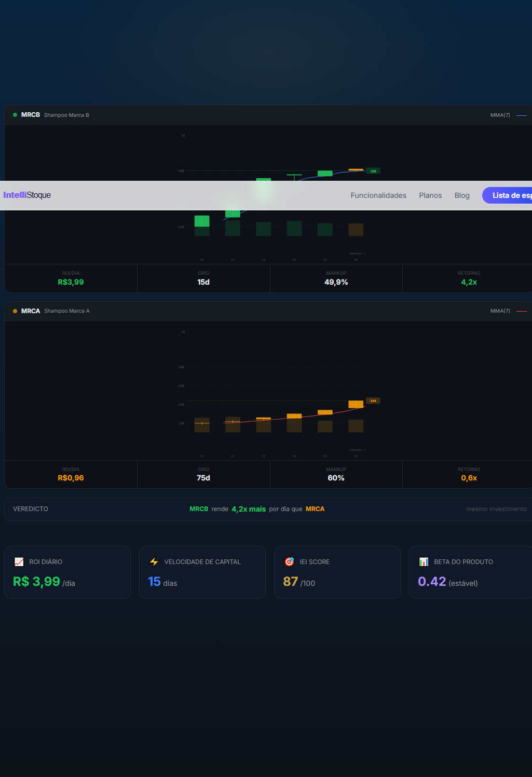The height and width of the screenshot is (777, 532).
Task: Select the MRCB ROI/DIA R$3,99 cell
Action: [x=71, y=278]
